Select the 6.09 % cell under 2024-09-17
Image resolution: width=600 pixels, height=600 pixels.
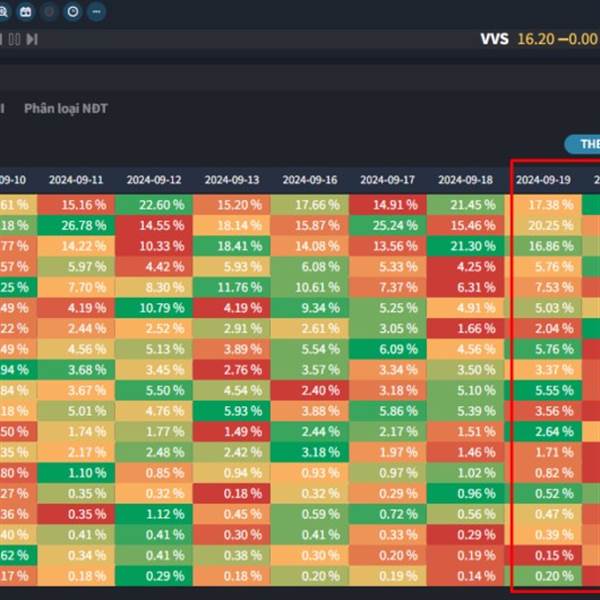387,349
